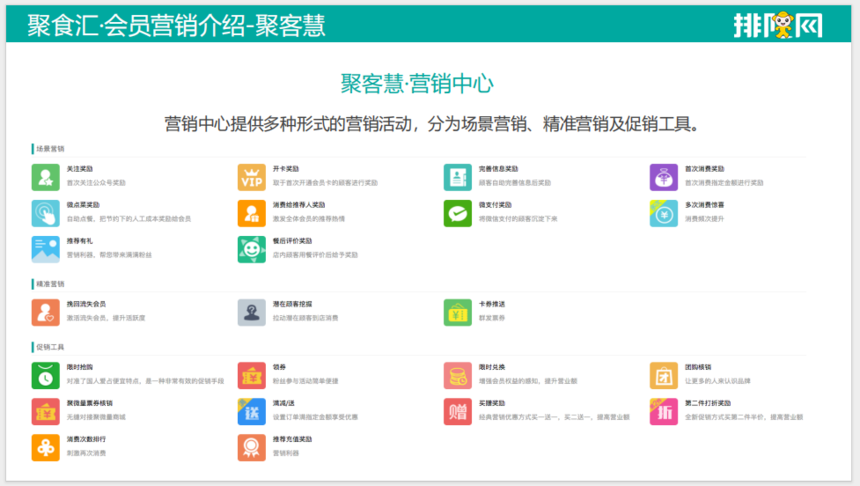Click description 将微信支付的顾客沉淀下来

coord(518,219)
